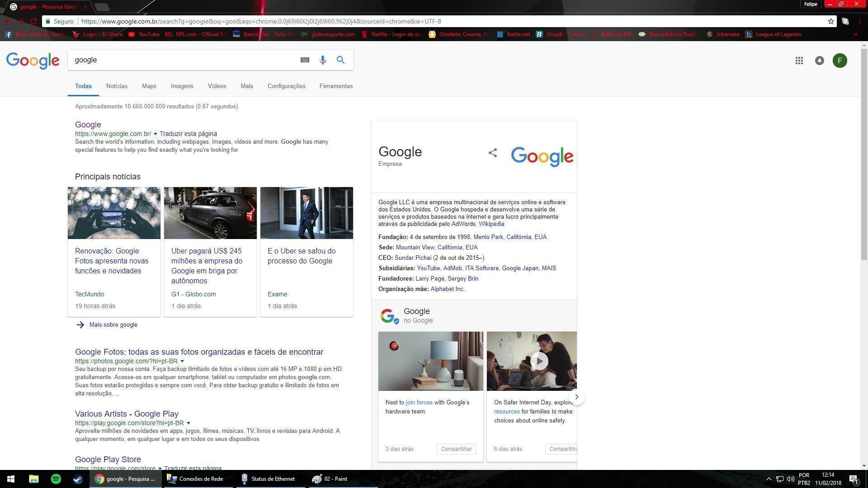The height and width of the screenshot is (488, 868).
Task: Play the Safer Internet Day video
Action: pyautogui.click(x=539, y=361)
